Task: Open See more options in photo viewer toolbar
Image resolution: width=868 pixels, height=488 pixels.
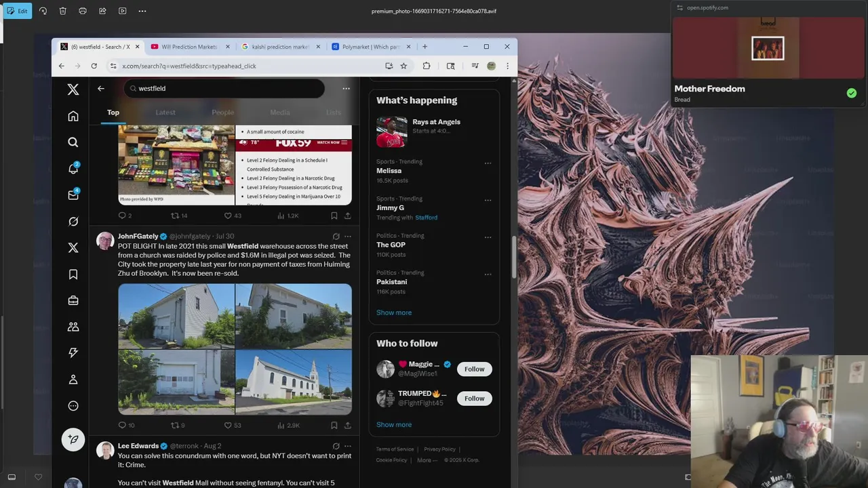Action: coord(142,11)
